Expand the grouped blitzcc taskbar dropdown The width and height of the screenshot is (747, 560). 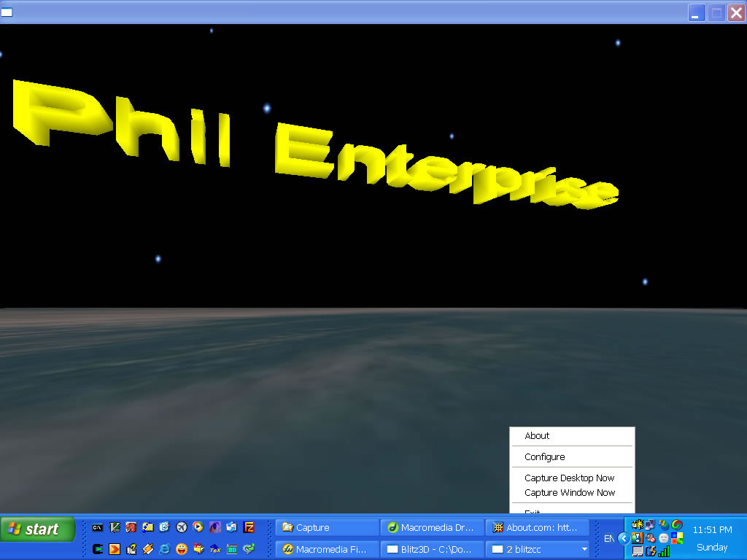tap(584, 549)
